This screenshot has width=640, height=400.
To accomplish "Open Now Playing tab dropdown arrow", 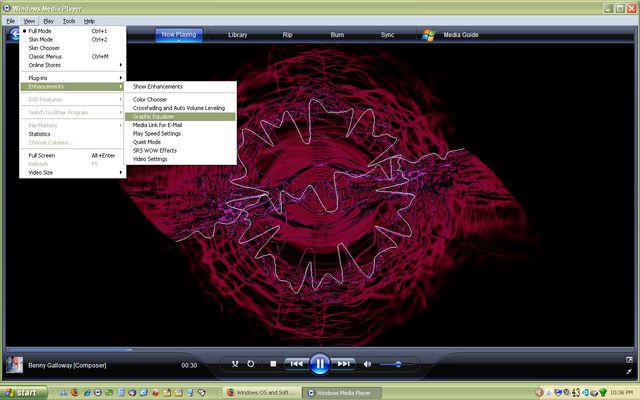I will (x=179, y=40).
